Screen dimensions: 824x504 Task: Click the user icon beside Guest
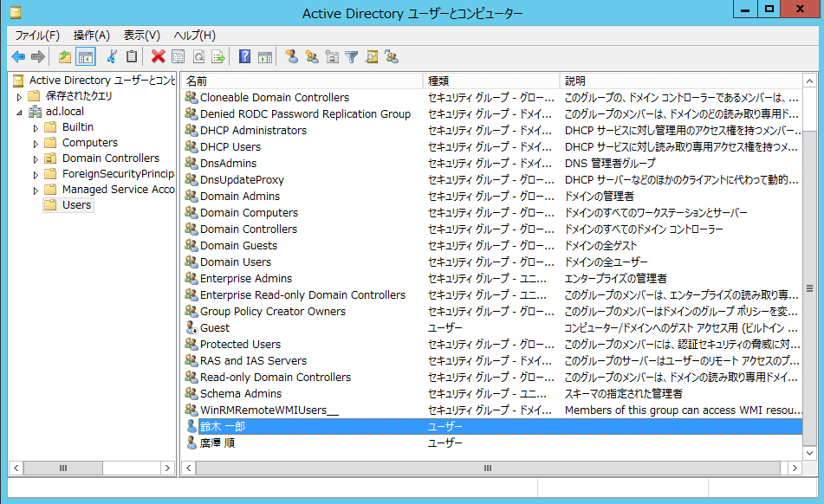coord(191,327)
